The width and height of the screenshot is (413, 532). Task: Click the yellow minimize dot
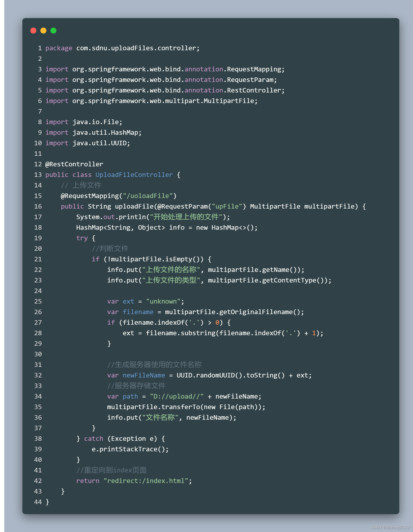pos(43,31)
